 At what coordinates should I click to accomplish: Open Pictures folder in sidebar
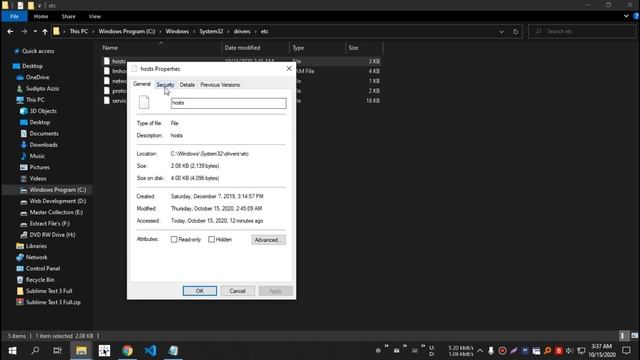coord(39,167)
